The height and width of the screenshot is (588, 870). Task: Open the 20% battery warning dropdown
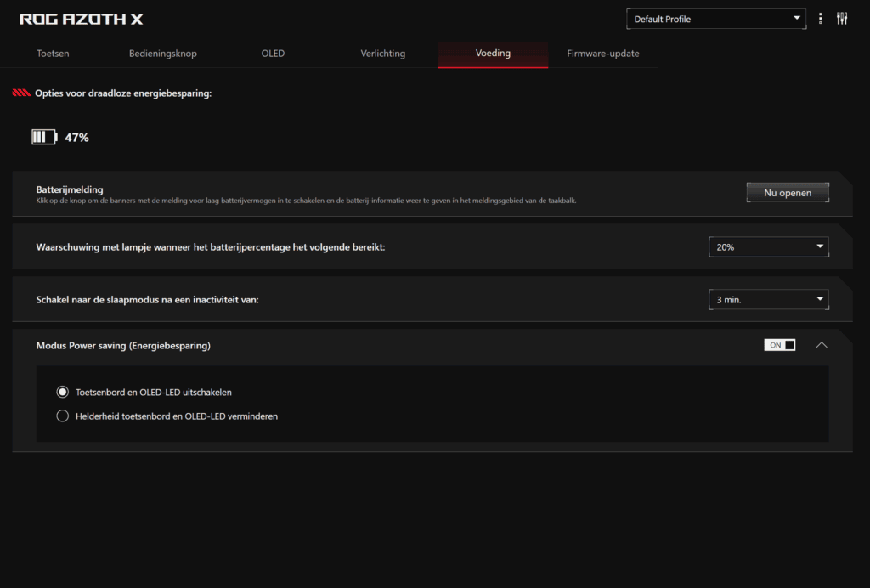pyautogui.click(x=768, y=247)
